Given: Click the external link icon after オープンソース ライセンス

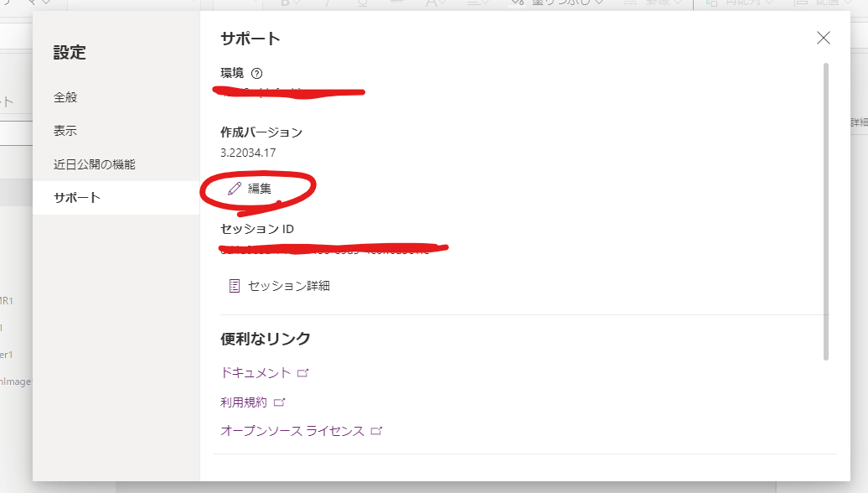Looking at the screenshot, I should coord(377,431).
